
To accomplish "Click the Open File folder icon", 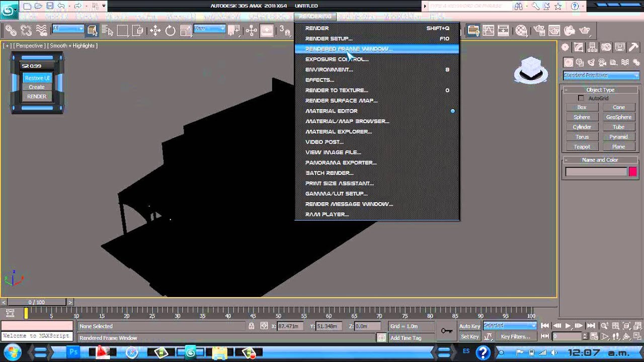I will [38, 6].
